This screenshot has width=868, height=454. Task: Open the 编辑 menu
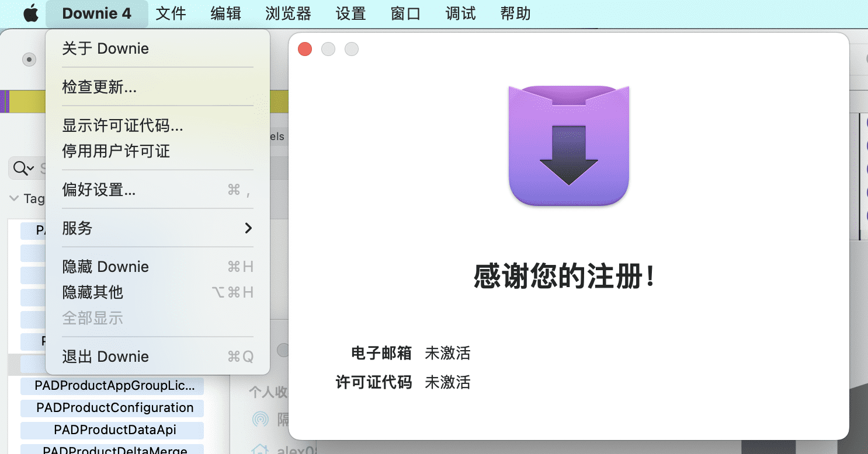pos(225,13)
